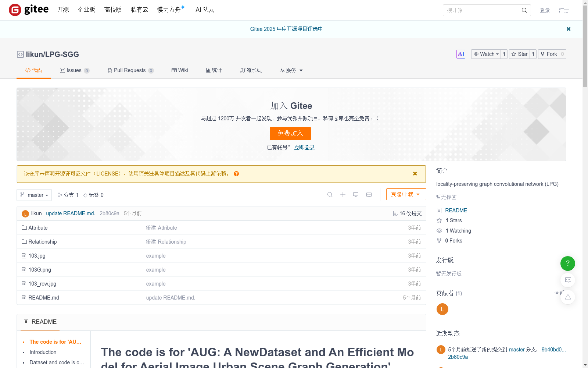The height and width of the screenshot is (368, 588).
Task: Open the Attribute folder
Action: 38,228
